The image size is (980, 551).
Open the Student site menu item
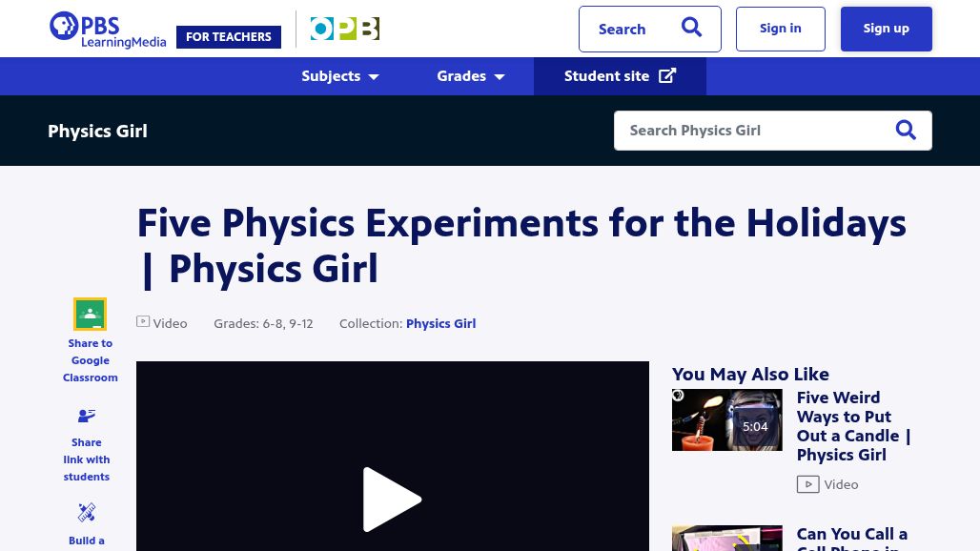click(606, 75)
